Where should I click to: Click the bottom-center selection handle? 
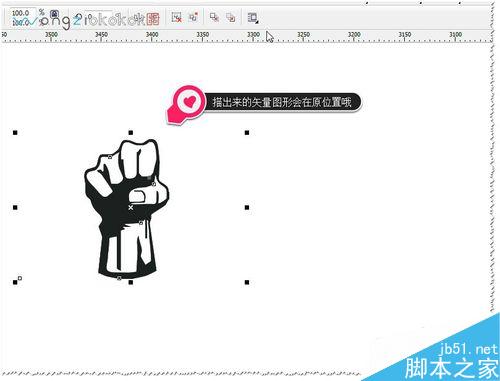pyautogui.click(x=131, y=282)
